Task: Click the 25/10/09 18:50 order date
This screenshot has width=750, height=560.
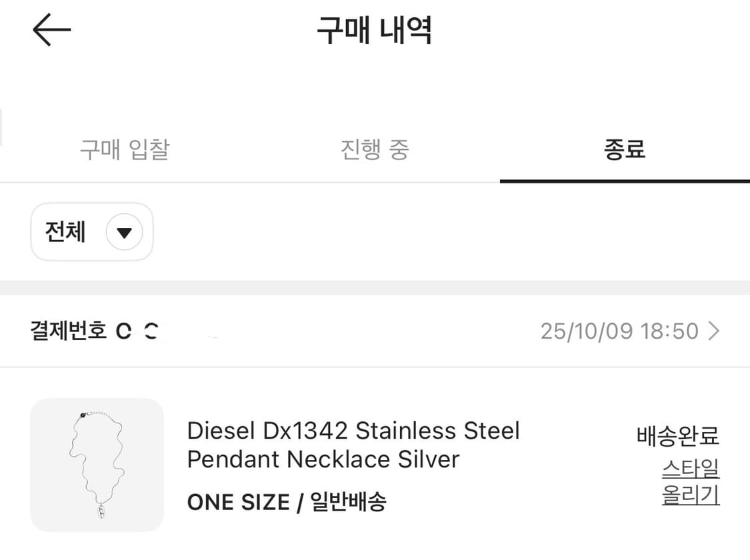Action: point(619,331)
